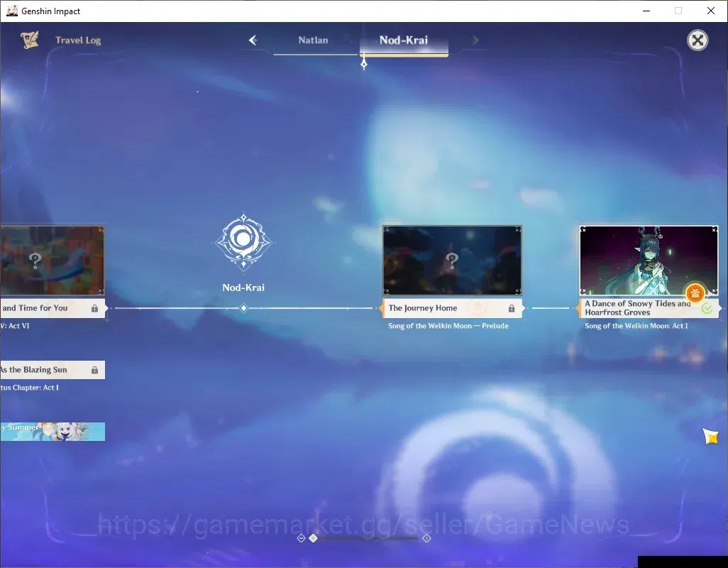This screenshot has height=568, width=728.
Task: Click the Travel Log scroll icon
Action: point(29,40)
